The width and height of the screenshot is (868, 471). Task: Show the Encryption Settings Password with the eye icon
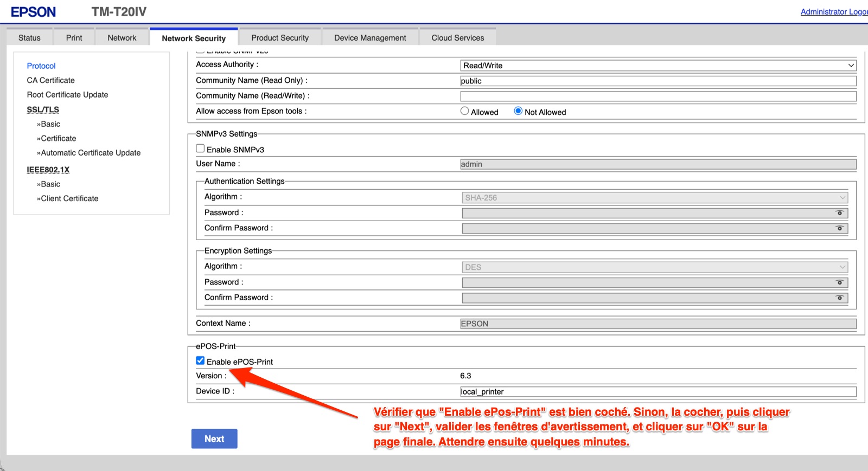tap(839, 282)
